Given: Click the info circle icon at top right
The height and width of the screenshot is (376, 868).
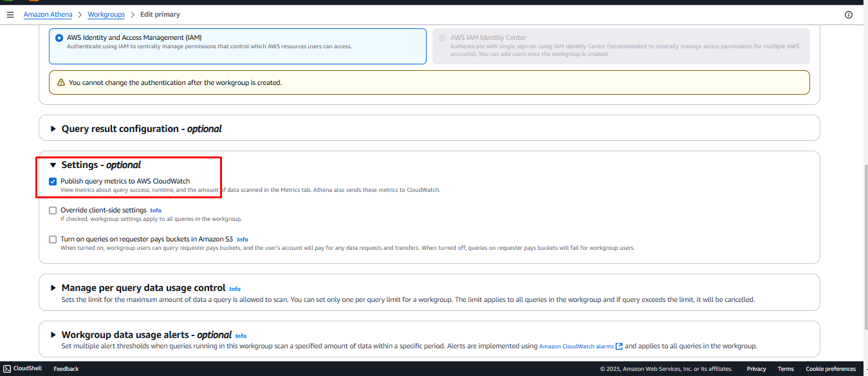Looking at the screenshot, I should (848, 15).
